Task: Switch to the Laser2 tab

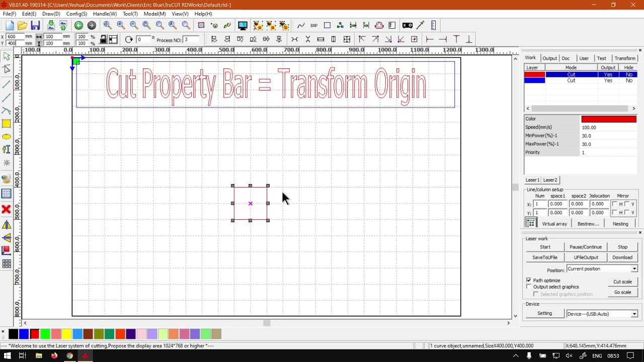Action: click(550, 180)
